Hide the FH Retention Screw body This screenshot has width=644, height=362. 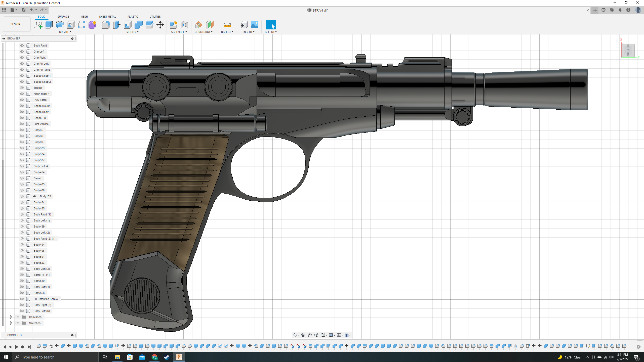(x=22, y=299)
